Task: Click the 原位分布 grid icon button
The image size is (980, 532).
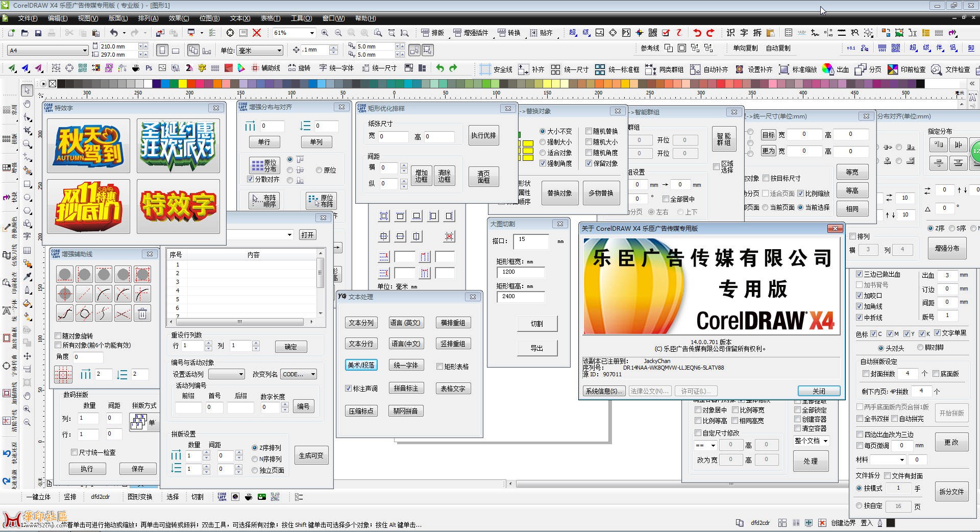Action: 264,165
